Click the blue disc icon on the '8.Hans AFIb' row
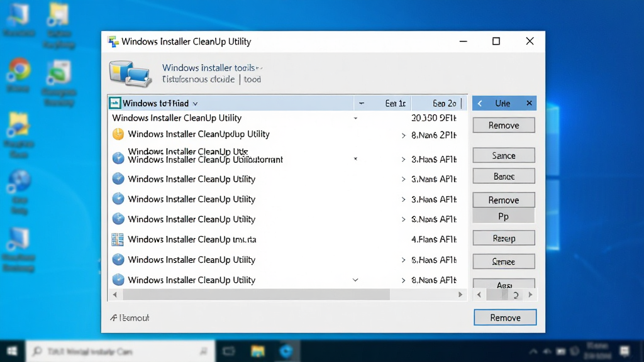The width and height of the screenshot is (644, 362). [x=118, y=260]
